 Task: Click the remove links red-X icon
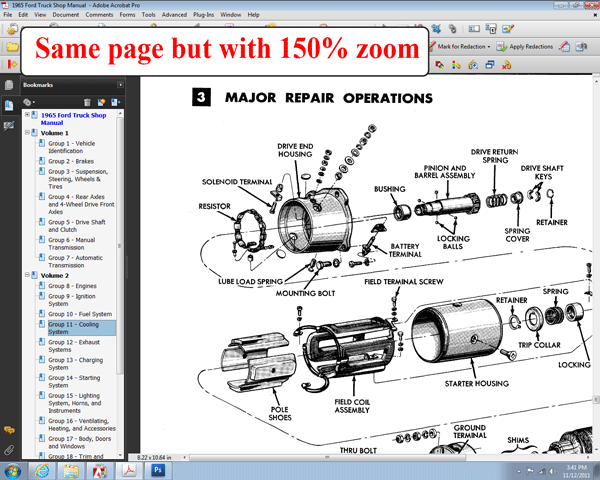[507, 65]
